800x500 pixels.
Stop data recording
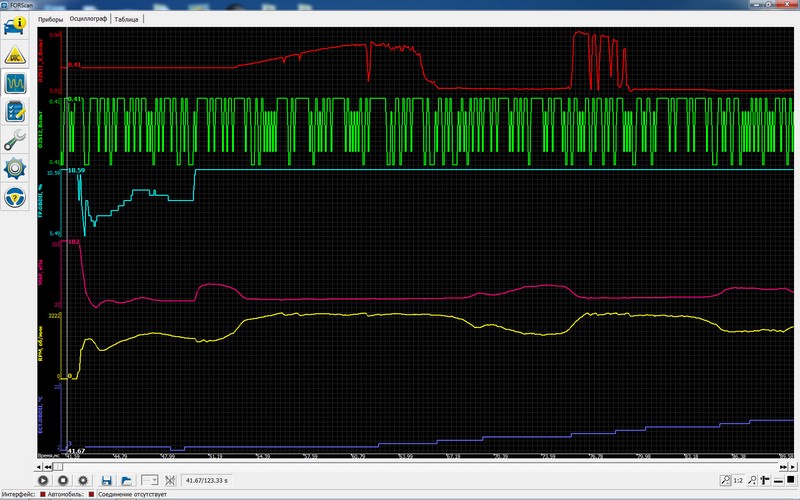click(x=64, y=481)
